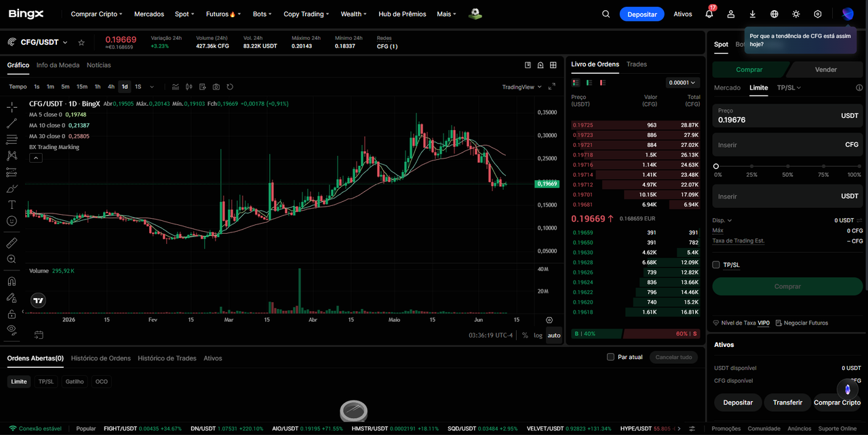Open the Histórico de Ordens tab
Image resolution: width=868 pixels, height=435 pixels.
(x=101, y=358)
